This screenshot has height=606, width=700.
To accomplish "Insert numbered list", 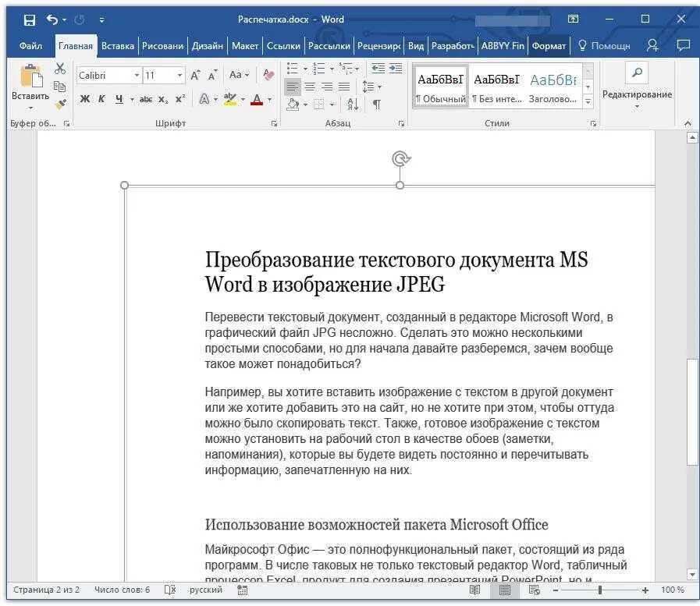I will (x=318, y=69).
